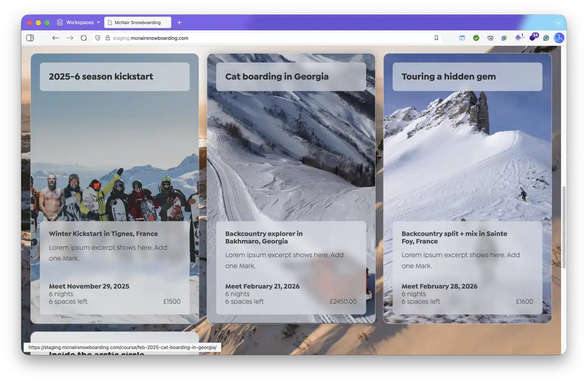The image size is (588, 383).
Task: Click the green checkmark extension icon
Action: (x=476, y=38)
